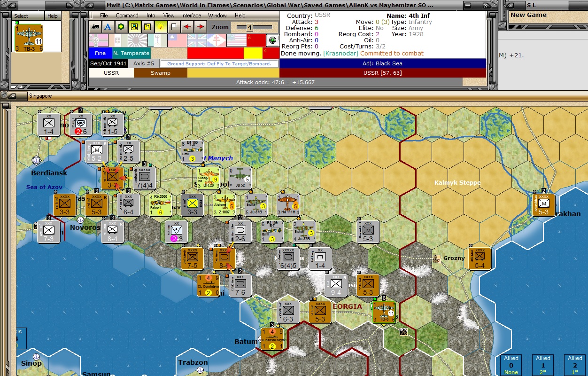
Task: Select the 5-3 unit counter near Astrakhan
Action: [x=544, y=205]
